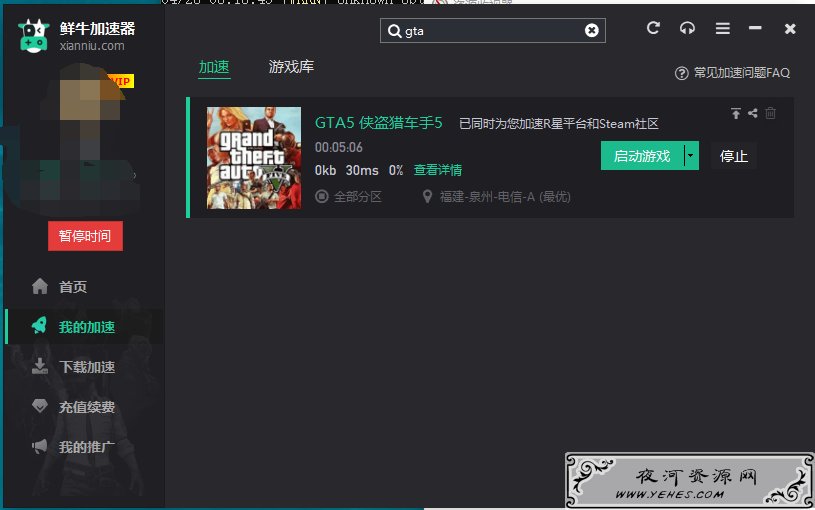Open node selection 福建-泉州-电信-A

click(x=505, y=197)
